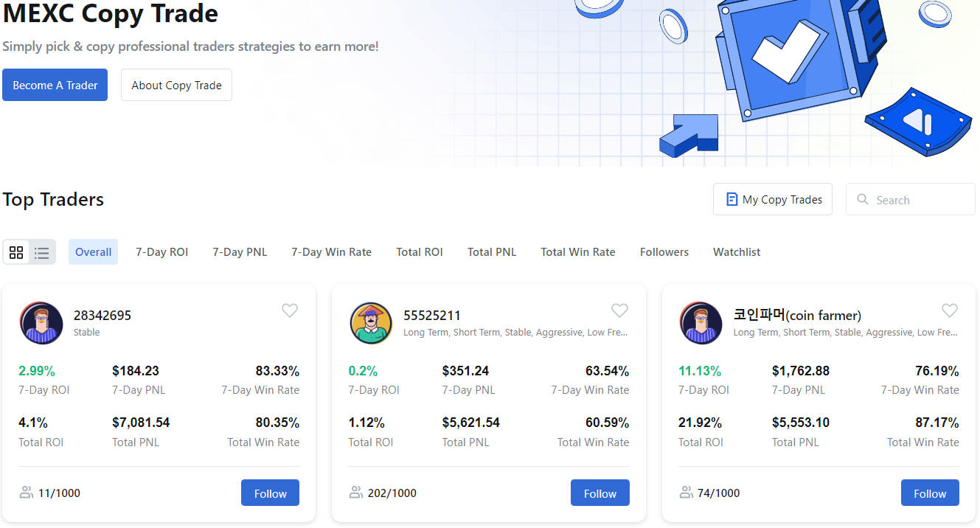The image size is (980, 528).
Task: Click followers icon next to 202/1000
Action: pyautogui.click(x=356, y=493)
